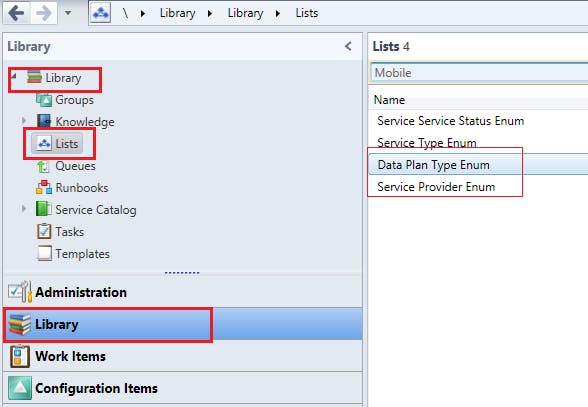
Task: Open the navigation history dropdown arrow
Action: (x=68, y=13)
